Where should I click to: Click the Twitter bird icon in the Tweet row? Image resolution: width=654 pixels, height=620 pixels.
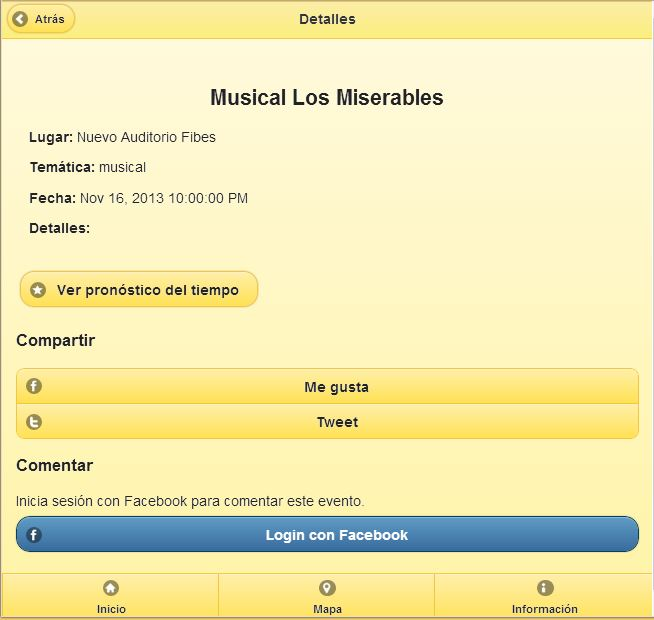[x=34, y=422]
